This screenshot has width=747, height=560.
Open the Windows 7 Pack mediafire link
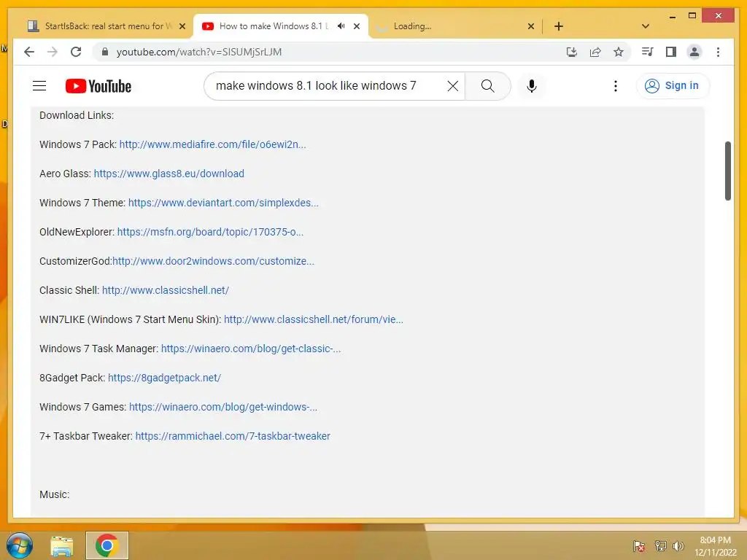click(x=212, y=144)
